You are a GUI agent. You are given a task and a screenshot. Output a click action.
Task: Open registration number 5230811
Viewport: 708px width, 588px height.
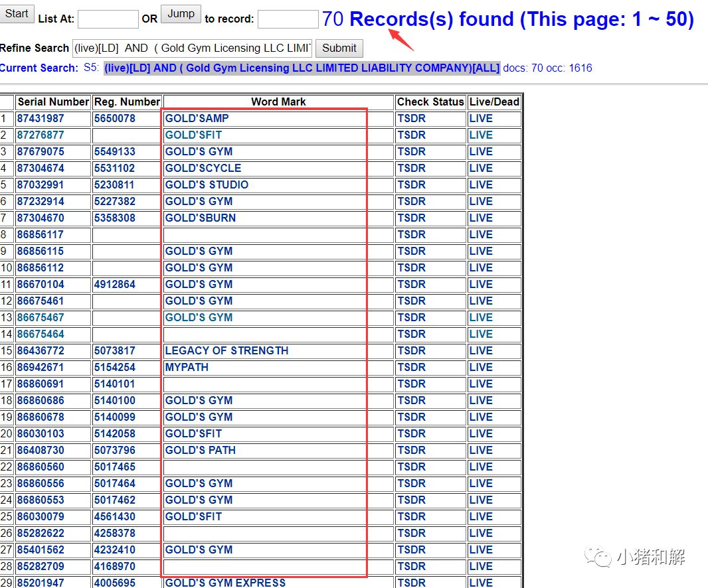click(115, 185)
